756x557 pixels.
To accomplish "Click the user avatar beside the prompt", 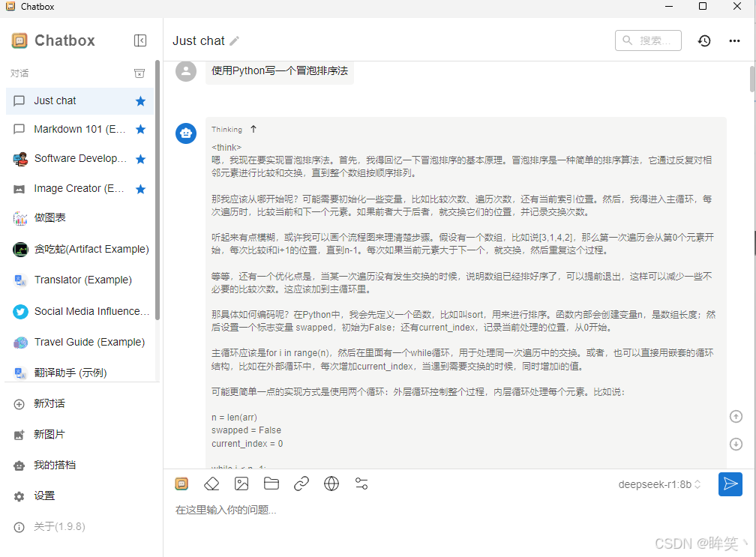I will point(186,70).
